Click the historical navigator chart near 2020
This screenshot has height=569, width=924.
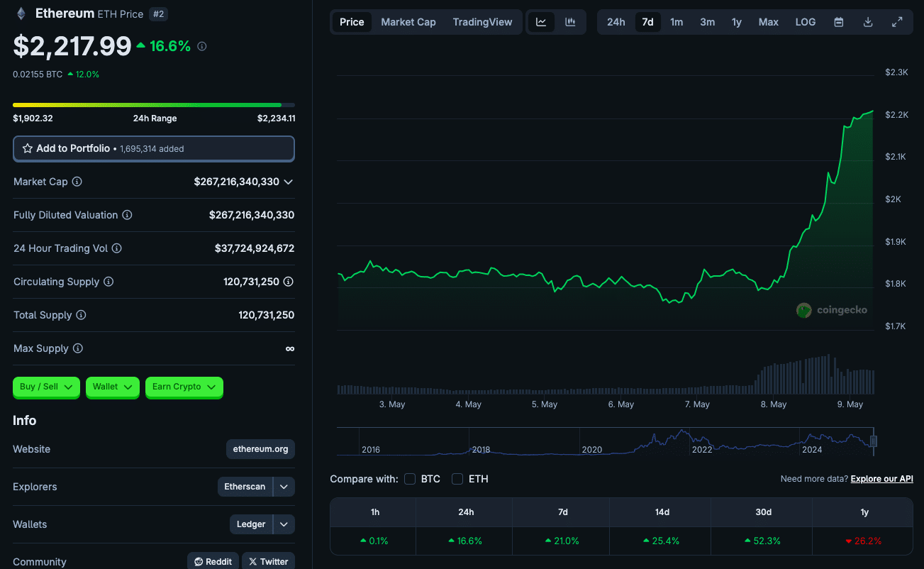click(592, 441)
